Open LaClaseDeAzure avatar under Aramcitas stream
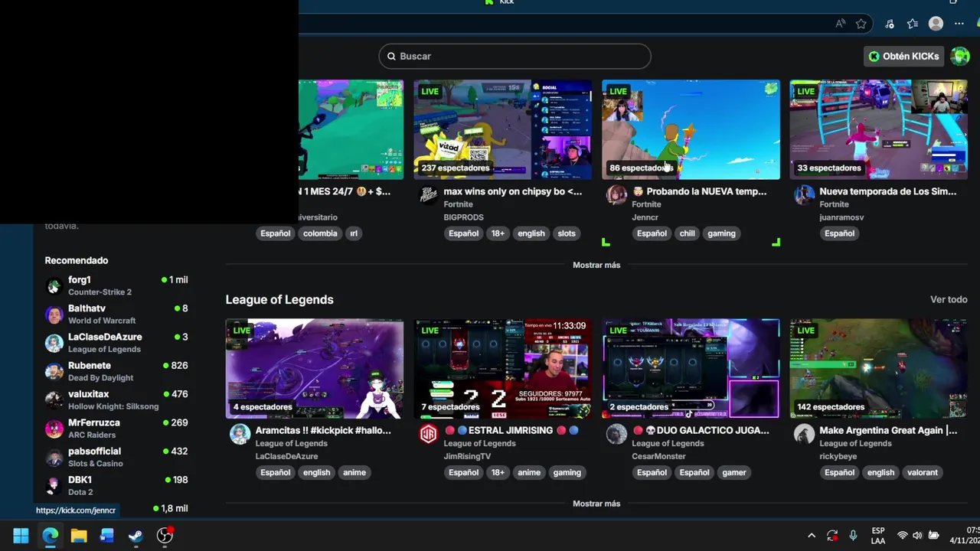 click(240, 434)
